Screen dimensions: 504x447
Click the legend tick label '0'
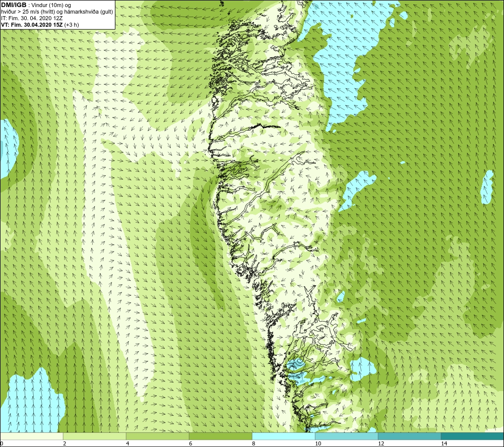pos(2,443)
